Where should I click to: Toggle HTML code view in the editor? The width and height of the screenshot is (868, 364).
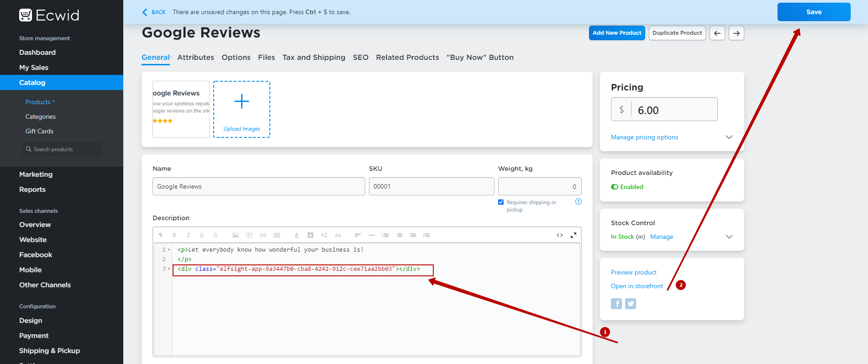pos(560,235)
